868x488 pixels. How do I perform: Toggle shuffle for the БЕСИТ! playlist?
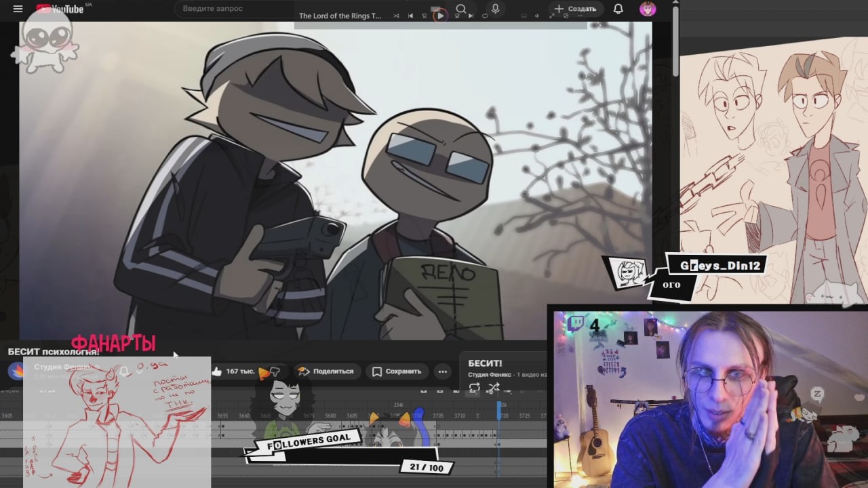point(494,388)
